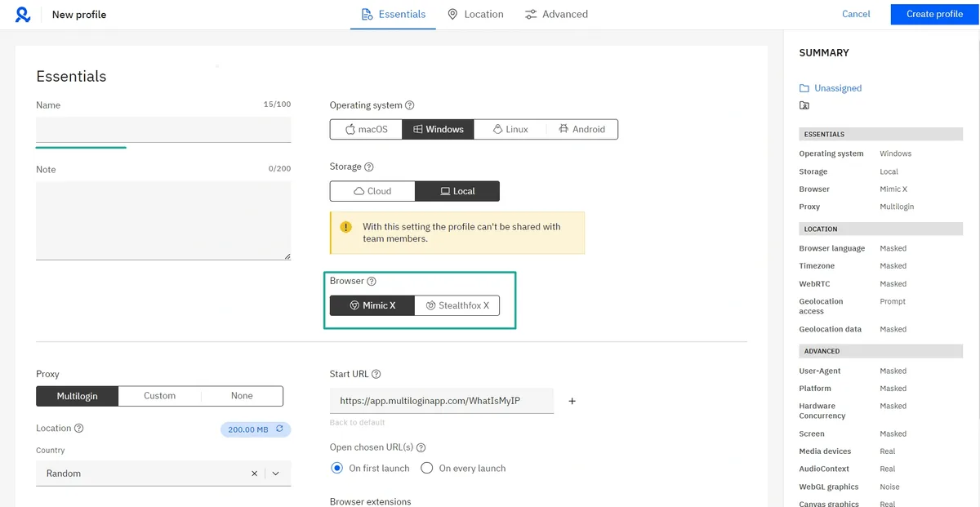The image size is (980, 507).
Task: Select On first launch radio
Action: point(336,468)
